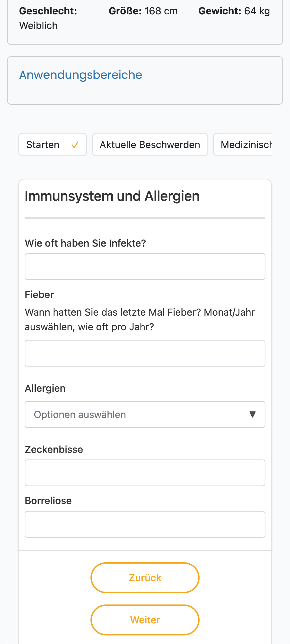This screenshot has height=644, width=290.
Task: Click the Allergien field label
Action: [45, 388]
